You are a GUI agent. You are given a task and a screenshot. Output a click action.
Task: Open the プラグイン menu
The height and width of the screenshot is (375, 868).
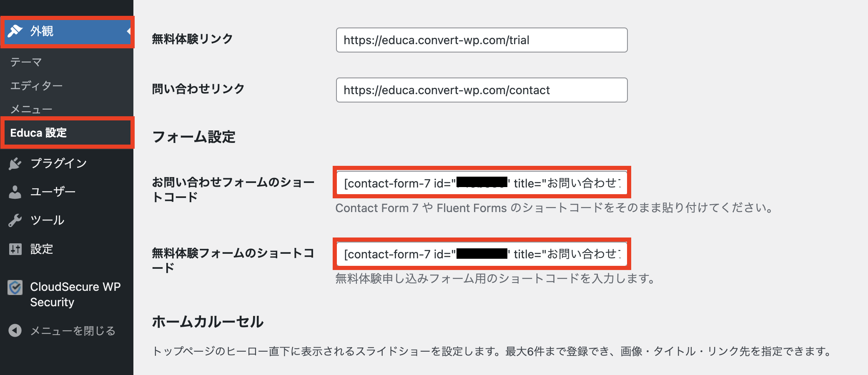(x=58, y=163)
